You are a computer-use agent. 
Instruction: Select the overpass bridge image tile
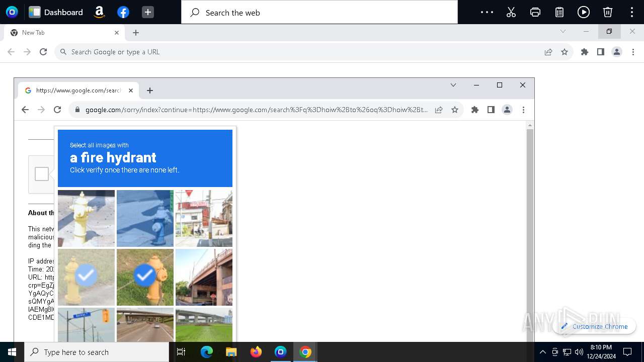[204, 277]
